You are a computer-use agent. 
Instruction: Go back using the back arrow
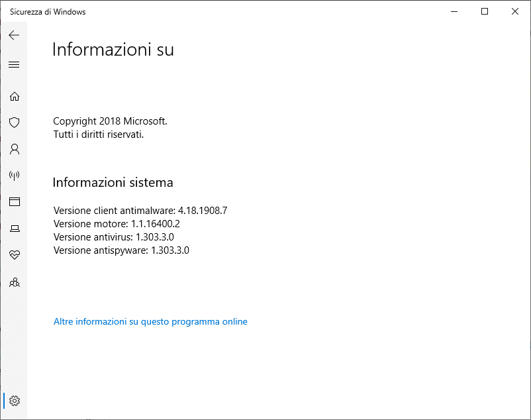point(14,35)
